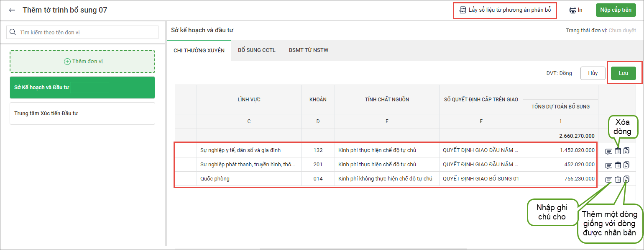This screenshot has height=250, width=644.
Task: Select the CHI THƯỜNG XUYÊN tab
Action: (x=199, y=51)
